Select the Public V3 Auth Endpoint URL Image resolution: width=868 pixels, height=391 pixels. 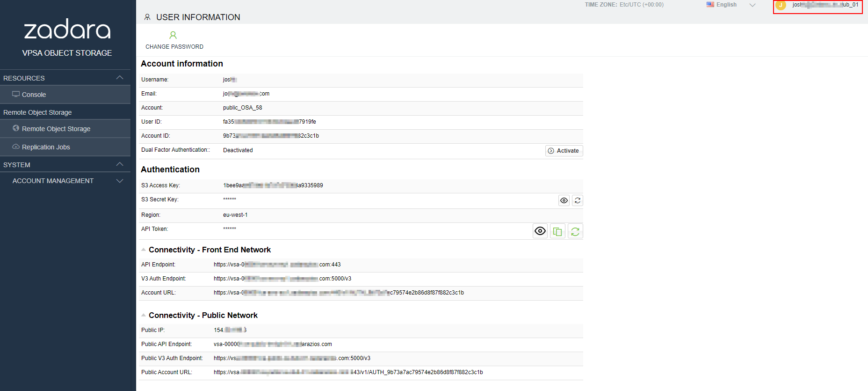[x=292, y=358]
